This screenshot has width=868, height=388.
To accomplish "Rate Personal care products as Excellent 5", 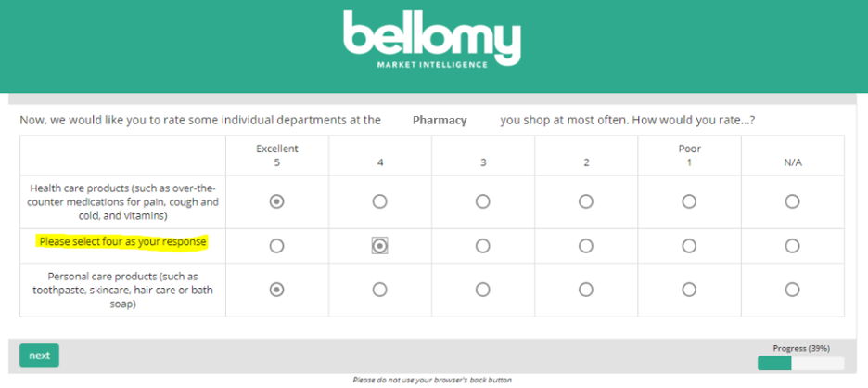I will [276, 290].
